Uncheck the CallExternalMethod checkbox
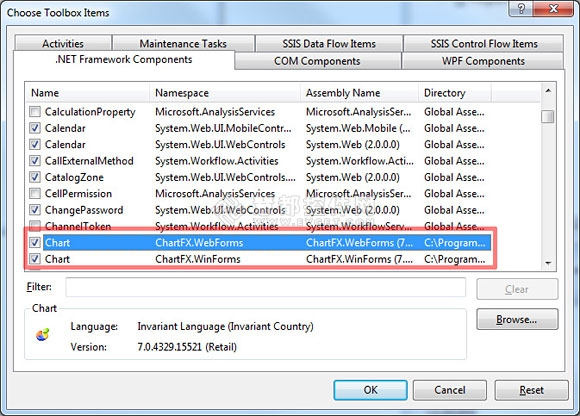580x416 pixels. [35, 161]
